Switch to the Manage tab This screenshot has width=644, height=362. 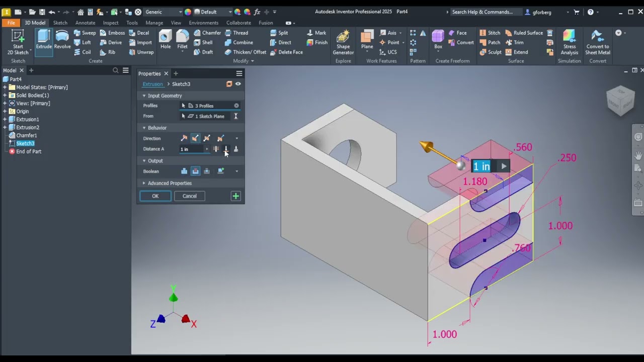tap(154, 23)
